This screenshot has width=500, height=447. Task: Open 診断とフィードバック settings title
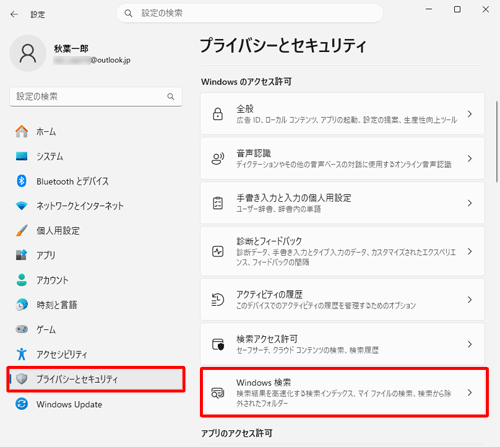(269, 241)
